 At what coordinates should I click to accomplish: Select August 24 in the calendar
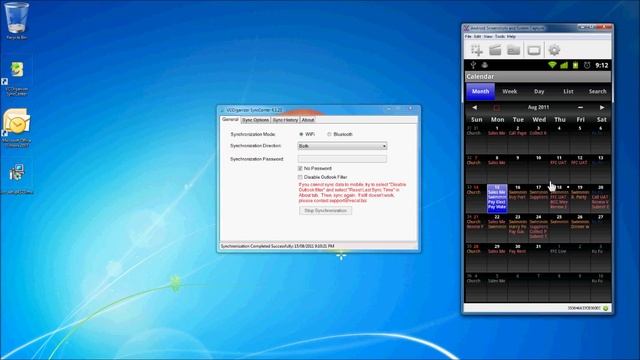pos(538,227)
